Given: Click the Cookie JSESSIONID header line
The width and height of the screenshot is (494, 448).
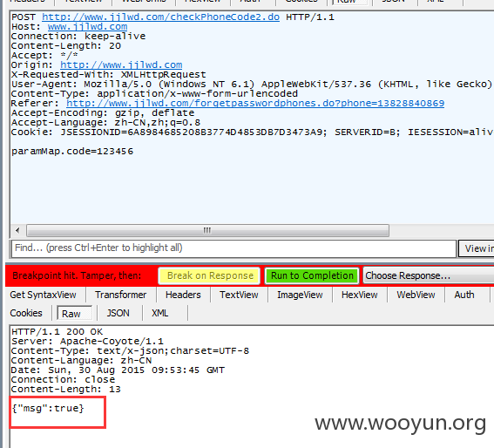Looking at the screenshot, I should [x=252, y=132].
